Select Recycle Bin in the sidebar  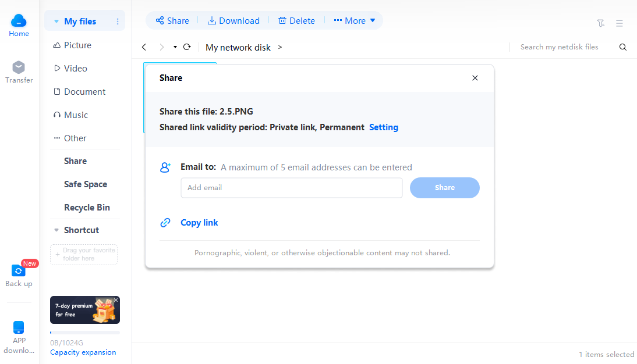click(87, 208)
